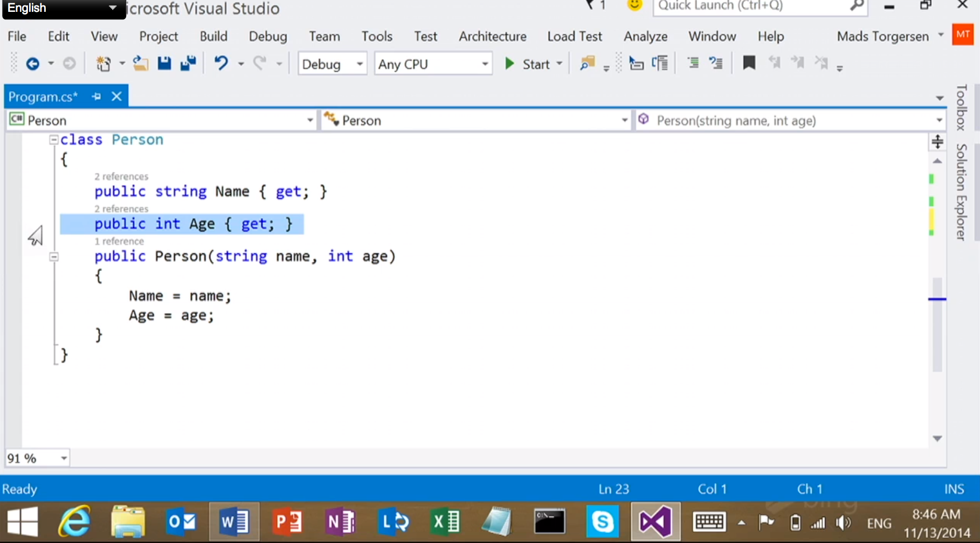Open the touch keyboard from taskbar
Viewport: 980px width, 543px height.
pyautogui.click(x=709, y=521)
